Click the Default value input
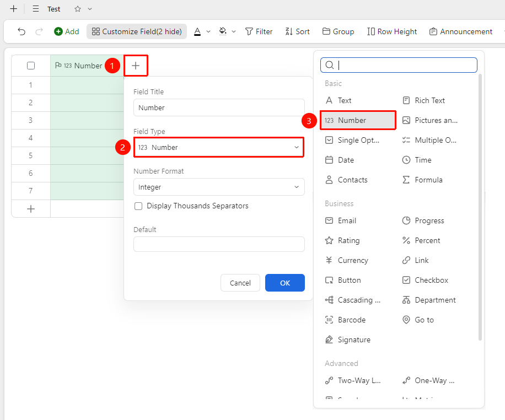Screen dimensions: 505x420 pyautogui.click(x=219, y=244)
